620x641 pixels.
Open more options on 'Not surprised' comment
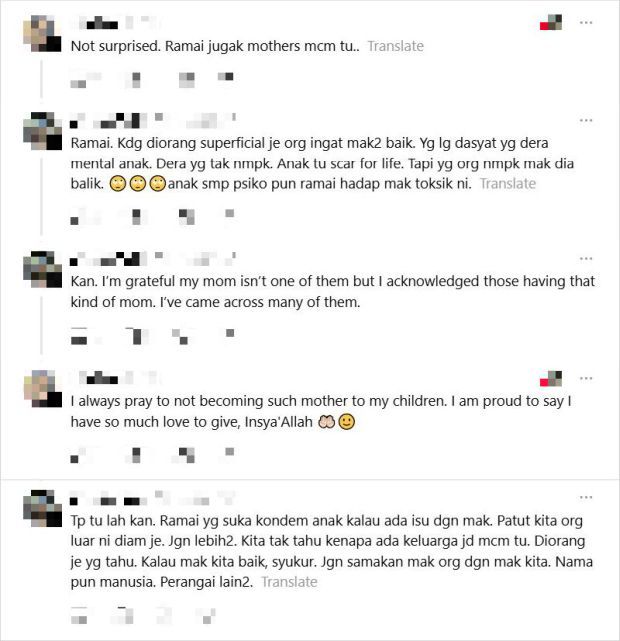click(x=586, y=21)
